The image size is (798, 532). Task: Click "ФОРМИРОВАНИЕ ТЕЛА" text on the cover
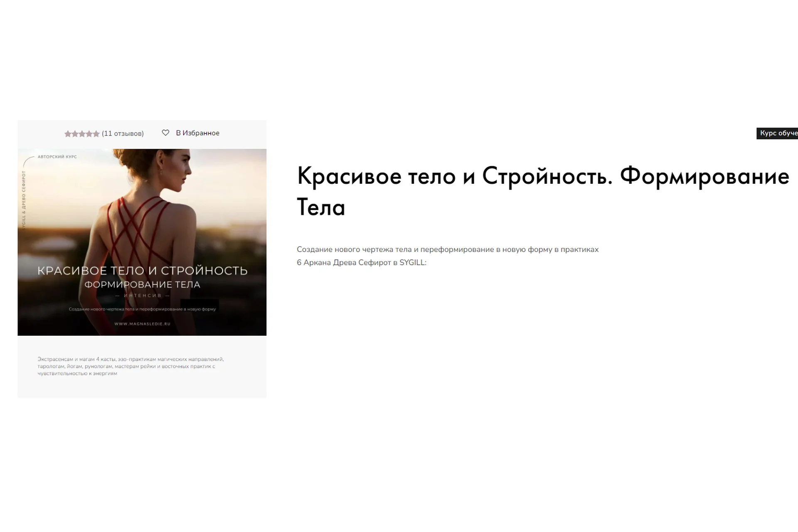[x=142, y=285]
